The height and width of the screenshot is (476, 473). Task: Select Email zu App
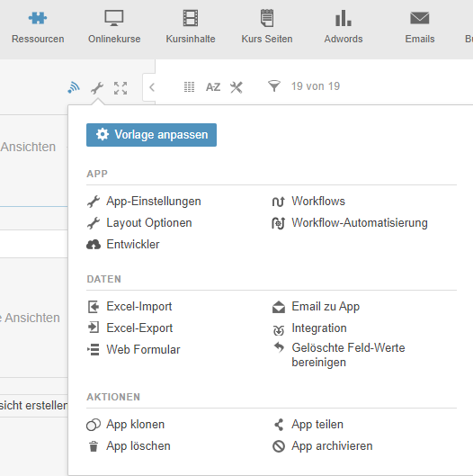pos(316,307)
